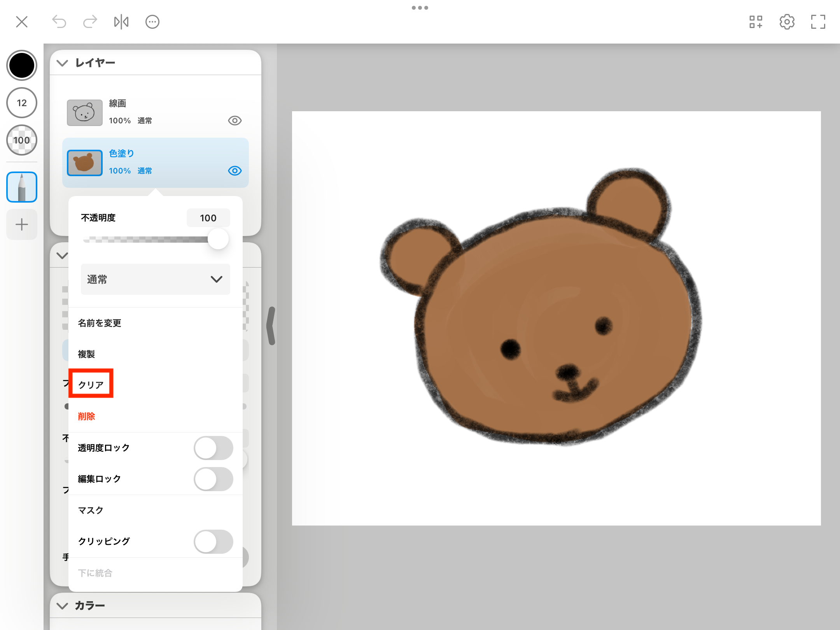
Task: Enable the 透明度ロック switch
Action: click(213, 448)
